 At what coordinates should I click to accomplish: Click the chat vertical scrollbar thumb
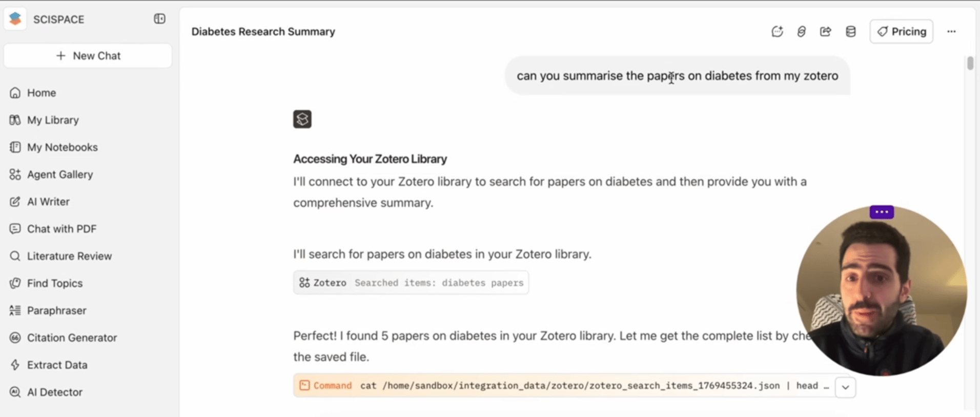click(970, 64)
